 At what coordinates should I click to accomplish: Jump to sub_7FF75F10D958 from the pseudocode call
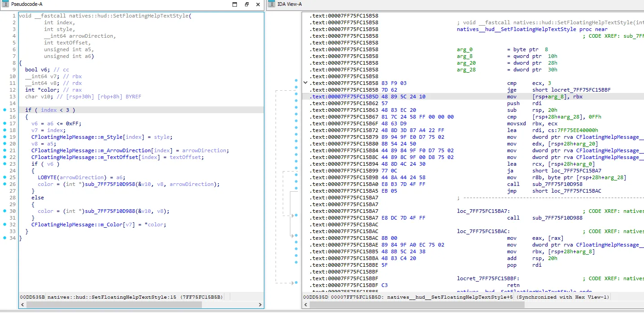[x=109, y=184]
